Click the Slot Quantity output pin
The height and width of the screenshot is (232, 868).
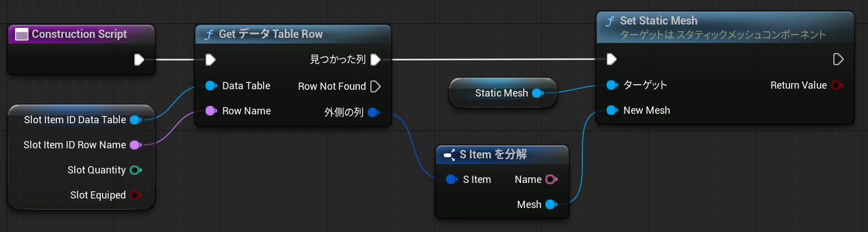coord(135,170)
